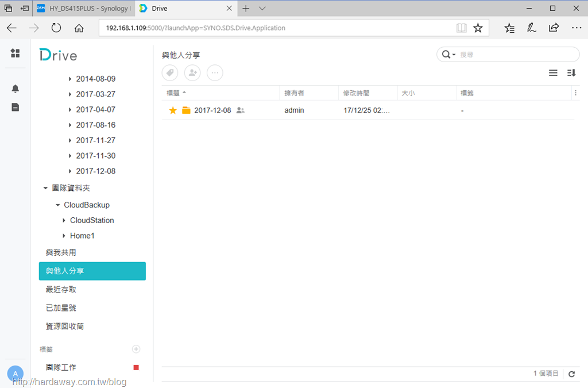Open the notifications bell icon
The width and height of the screenshot is (588, 388).
[x=16, y=89]
